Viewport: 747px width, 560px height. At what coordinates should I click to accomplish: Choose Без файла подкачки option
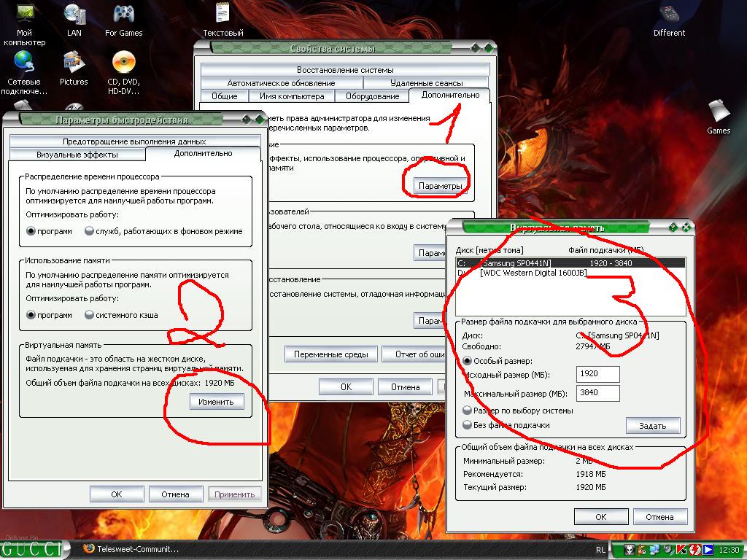468,425
